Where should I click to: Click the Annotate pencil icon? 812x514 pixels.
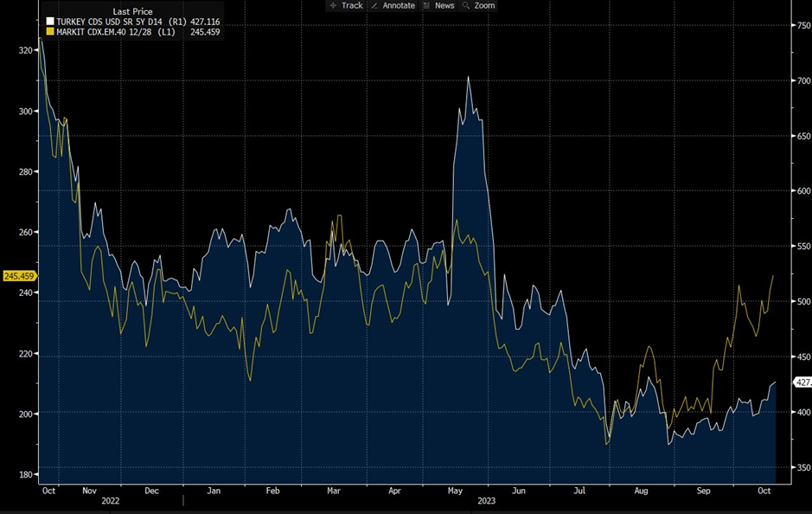[374, 5]
